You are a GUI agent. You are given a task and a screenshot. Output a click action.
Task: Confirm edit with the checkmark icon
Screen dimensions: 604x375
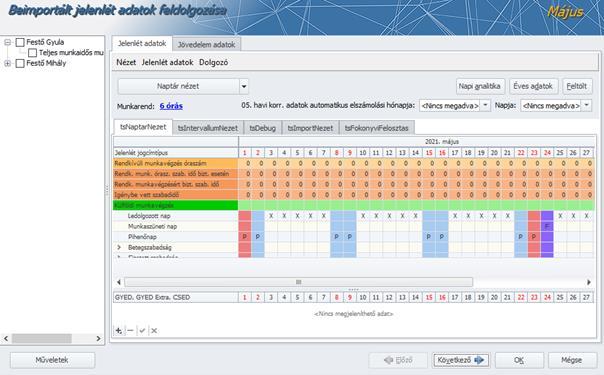coord(142,330)
